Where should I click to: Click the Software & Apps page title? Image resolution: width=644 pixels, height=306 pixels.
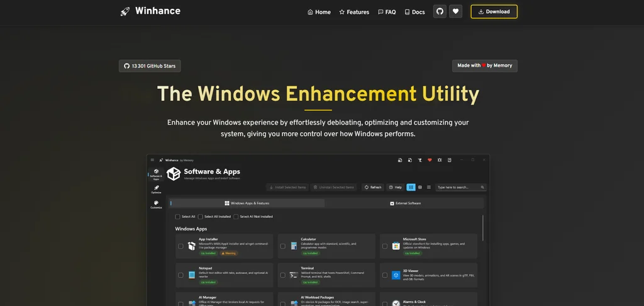click(x=212, y=171)
